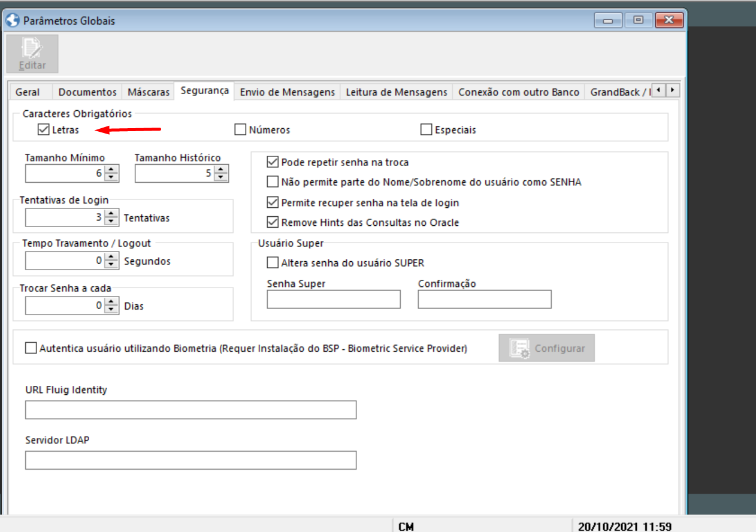
Task: Increase Tempo Travamento seconds value
Action: (111, 257)
